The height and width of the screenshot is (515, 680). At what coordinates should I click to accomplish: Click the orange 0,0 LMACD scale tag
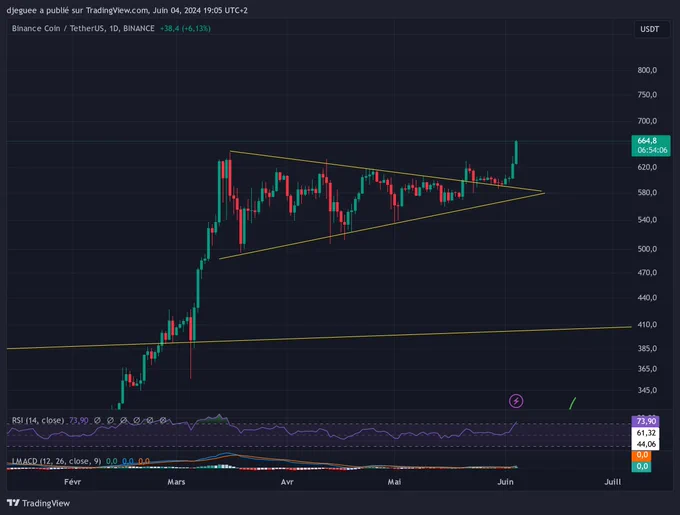642,455
